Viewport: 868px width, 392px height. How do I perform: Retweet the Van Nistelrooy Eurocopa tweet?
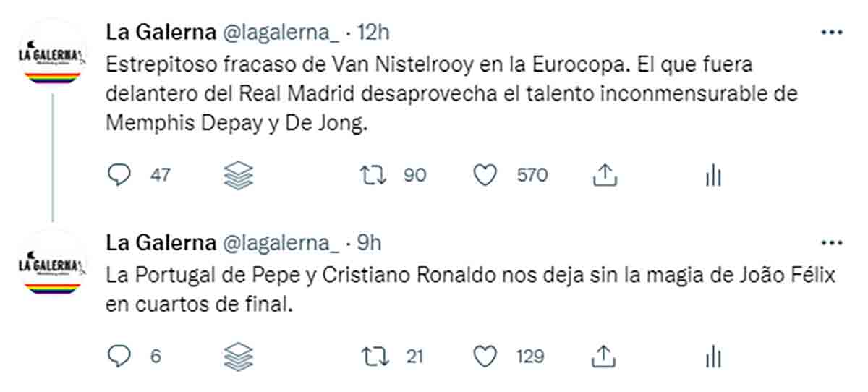pos(371,175)
